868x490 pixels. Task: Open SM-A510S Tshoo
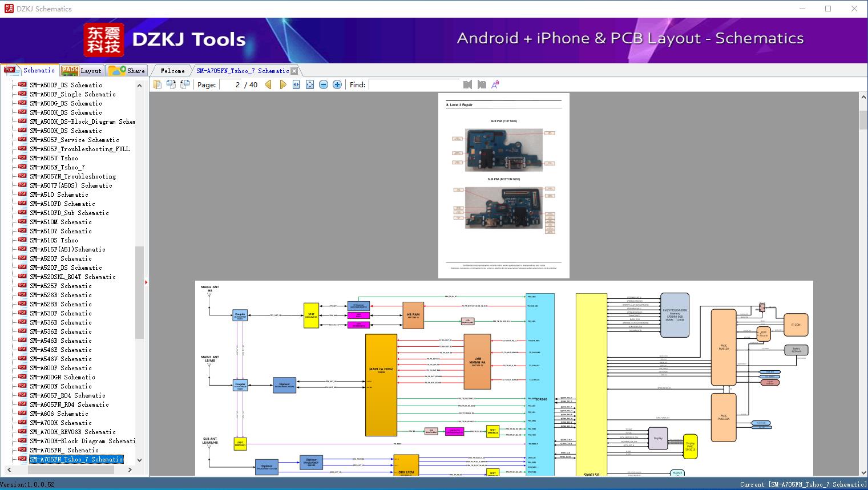click(54, 240)
